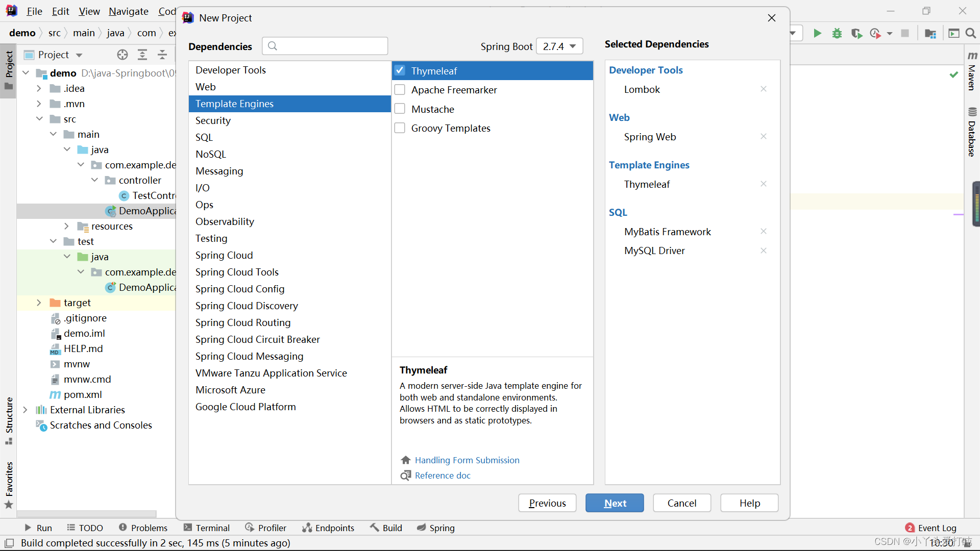Remove Thymeleaf from selected dependencies list

click(x=764, y=184)
